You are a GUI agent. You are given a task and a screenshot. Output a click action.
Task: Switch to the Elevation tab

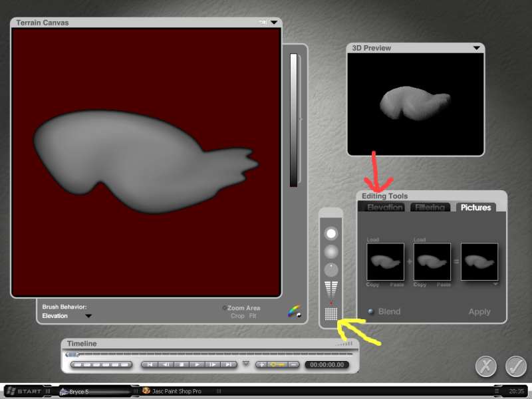coord(385,207)
